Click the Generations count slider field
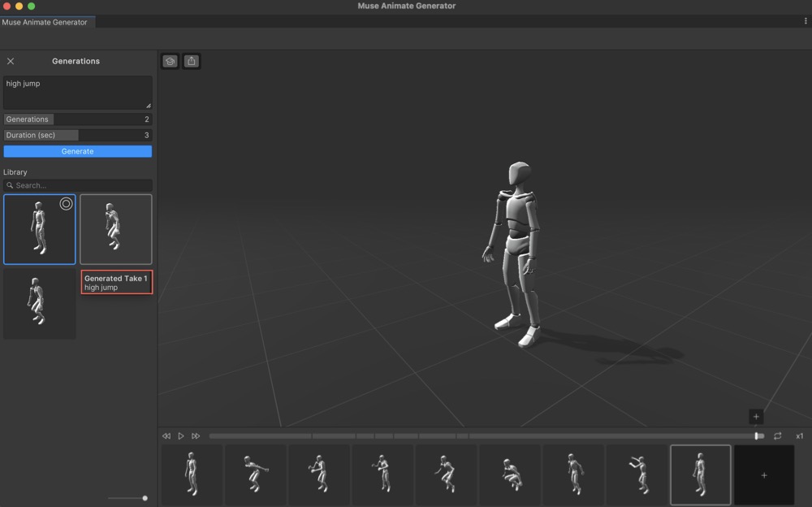This screenshot has width=812, height=507. (78, 119)
